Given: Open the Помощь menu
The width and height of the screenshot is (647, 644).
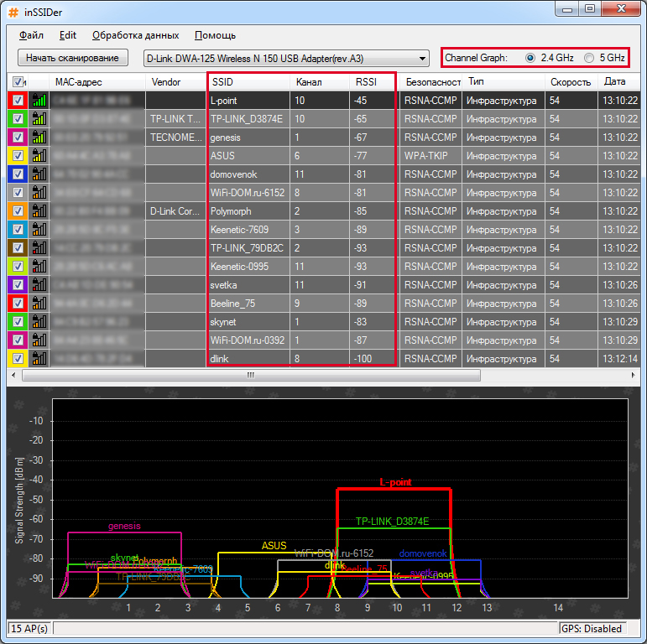Looking at the screenshot, I should pyautogui.click(x=215, y=35).
